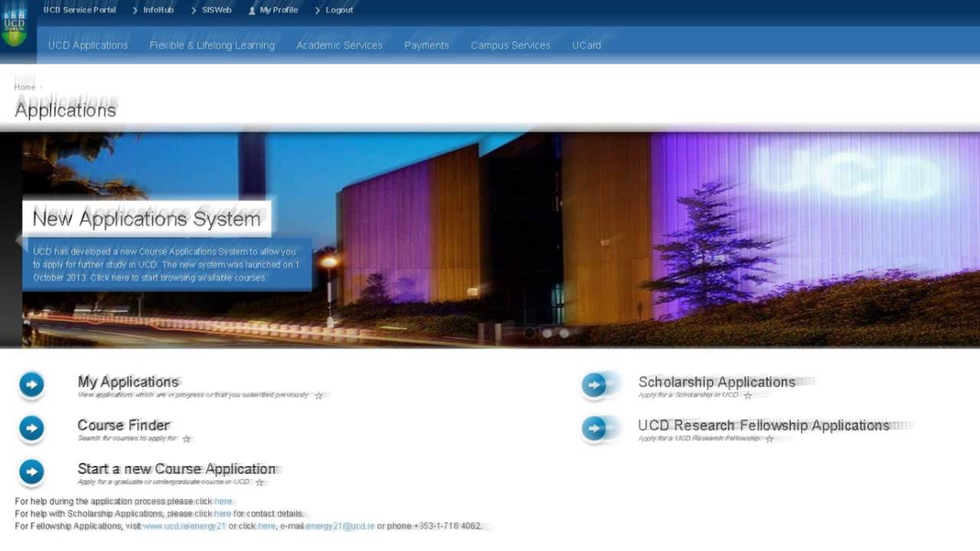Open My Profile in the top bar
The width and height of the screenshot is (980, 551).
pos(279,10)
